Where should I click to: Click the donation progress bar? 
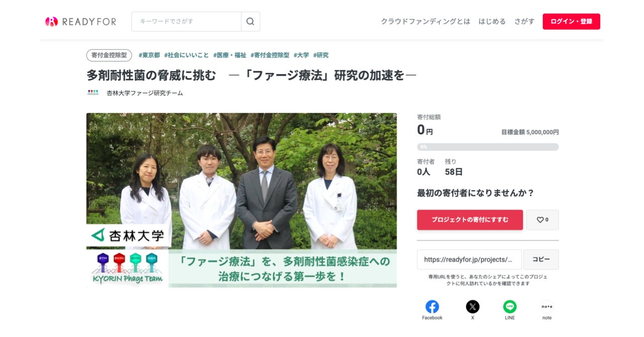point(488,147)
